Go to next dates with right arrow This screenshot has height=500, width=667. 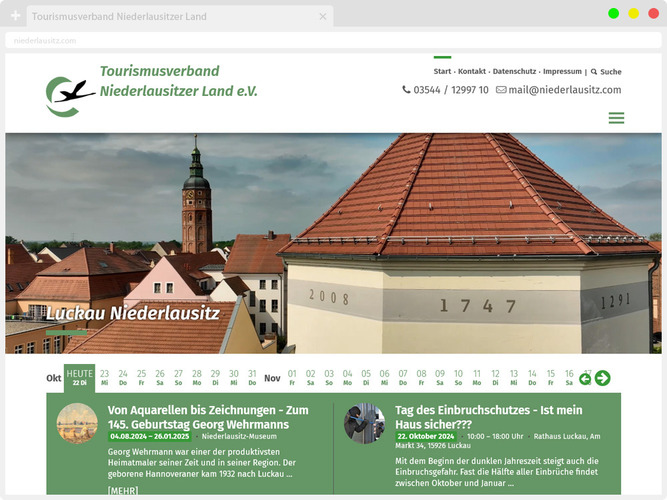pyautogui.click(x=602, y=378)
